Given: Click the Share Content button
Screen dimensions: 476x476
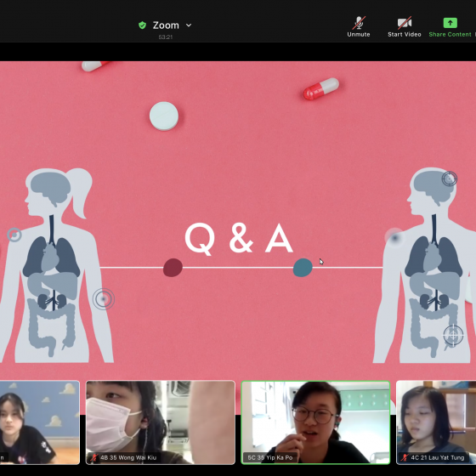Looking at the screenshot, I should point(450,26).
